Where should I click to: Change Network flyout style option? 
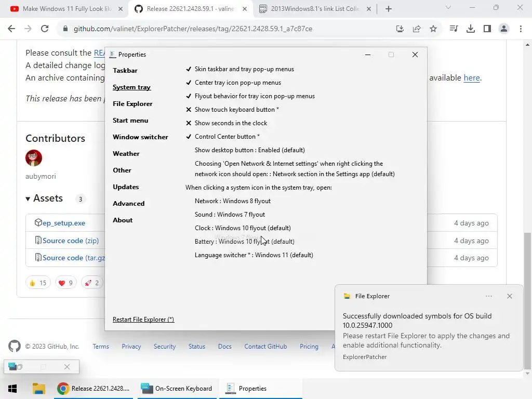click(233, 201)
